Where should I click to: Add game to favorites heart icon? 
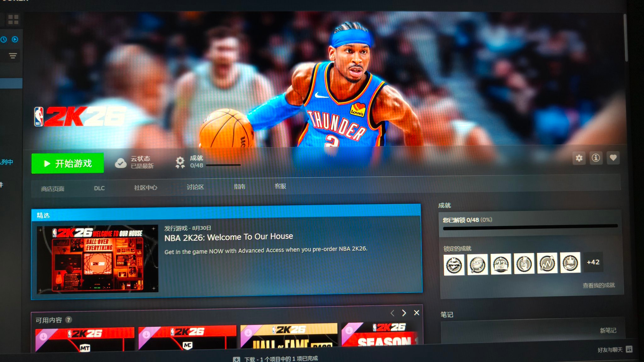(x=613, y=158)
